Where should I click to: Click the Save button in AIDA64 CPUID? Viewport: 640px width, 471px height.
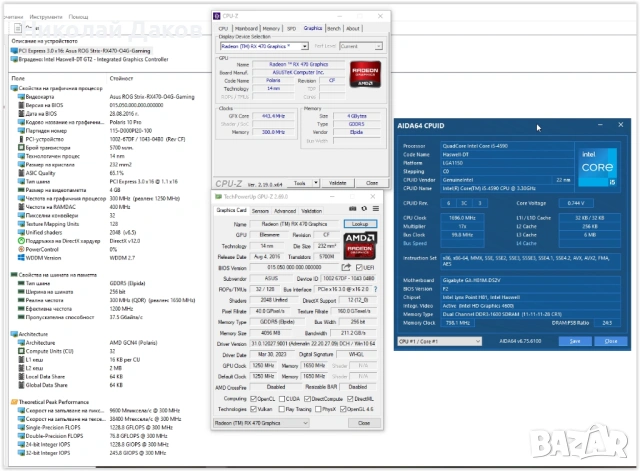[x=575, y=341]
